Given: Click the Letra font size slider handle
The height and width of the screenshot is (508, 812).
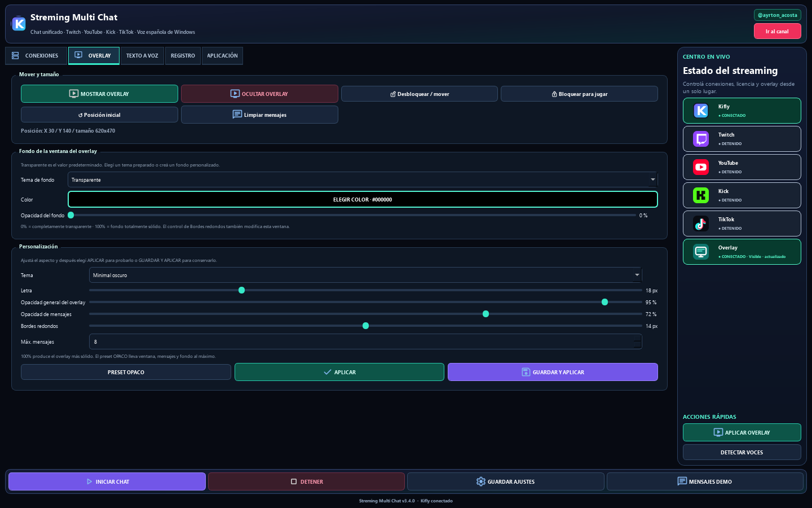Looking at the screenshot, I should point(241,290).
